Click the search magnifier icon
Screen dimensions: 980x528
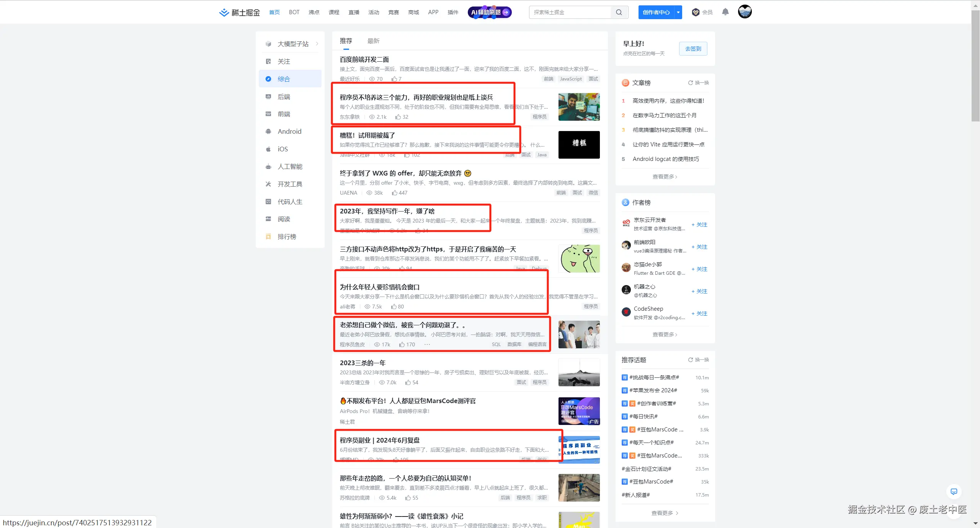pos(619,12)
